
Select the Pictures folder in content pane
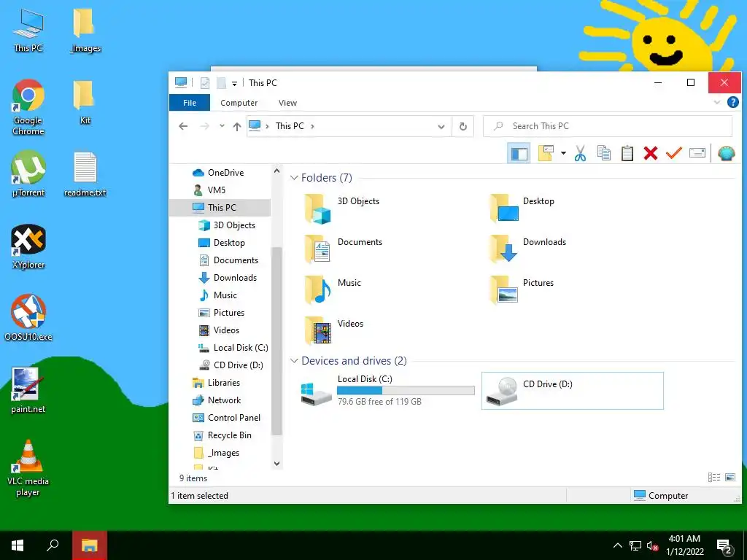522,290
